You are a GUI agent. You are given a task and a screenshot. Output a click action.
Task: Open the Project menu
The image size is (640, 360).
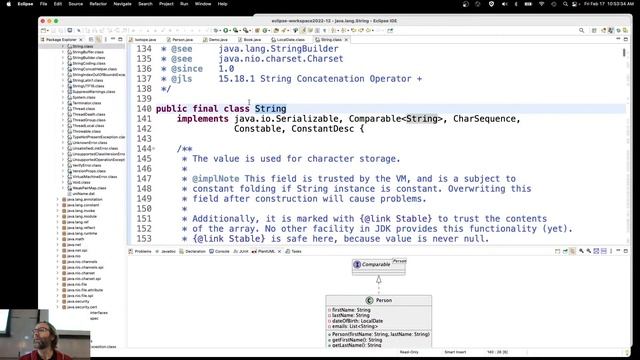coord(166,4)
